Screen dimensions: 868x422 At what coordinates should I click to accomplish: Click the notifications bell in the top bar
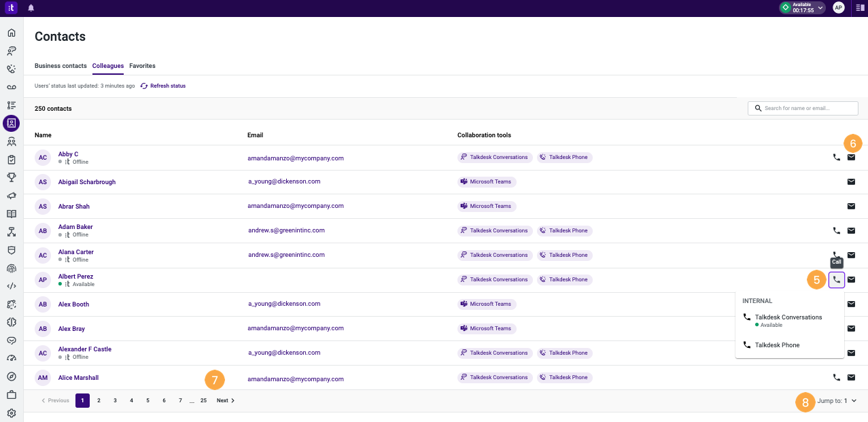(30, 7)
